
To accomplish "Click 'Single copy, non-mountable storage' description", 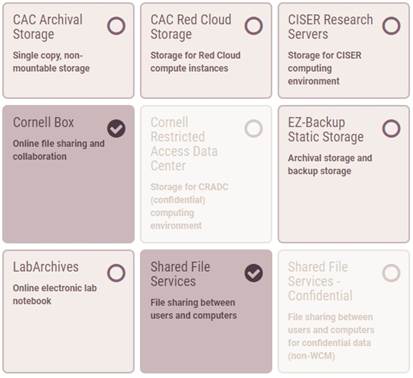I will pyautogui.click(x=51, y=62).
